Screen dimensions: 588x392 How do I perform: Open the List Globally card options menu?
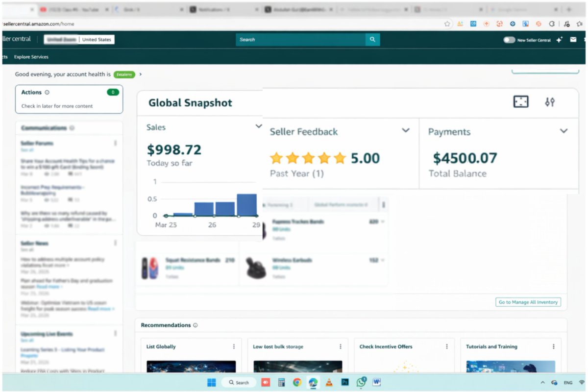tap(234, 346)
